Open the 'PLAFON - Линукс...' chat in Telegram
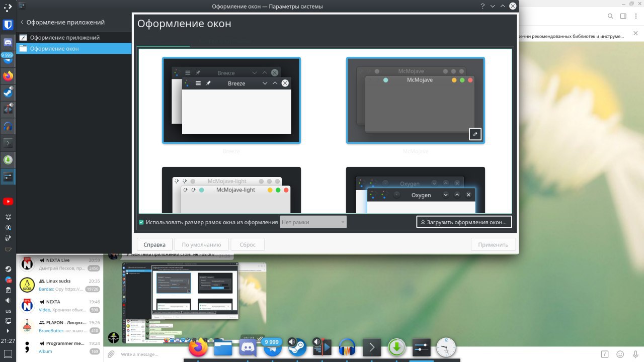Viewport: 644px width, 362px height. 60,326
